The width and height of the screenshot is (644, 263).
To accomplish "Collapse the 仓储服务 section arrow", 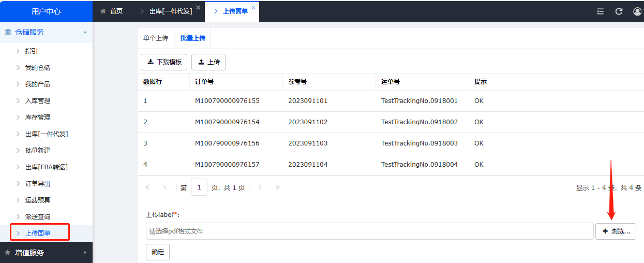I will [x=85, y=33].
